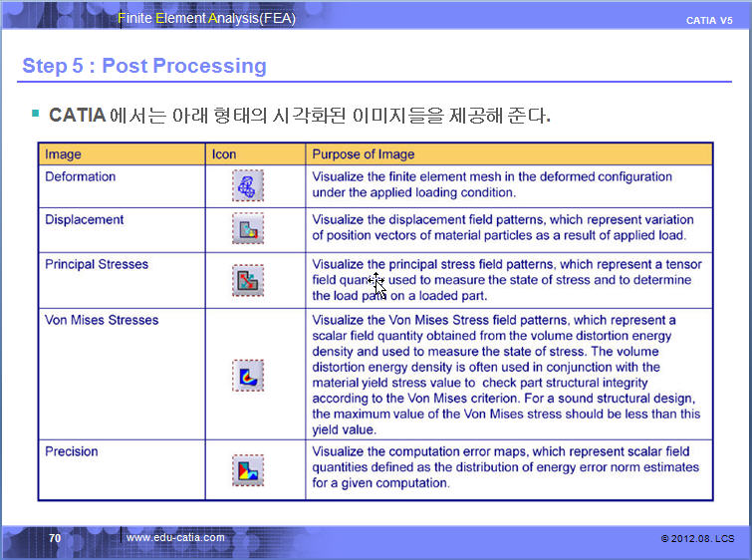Select the Precision error map icon
This screenshot has height=560, width=752.
tap(247, 469)
